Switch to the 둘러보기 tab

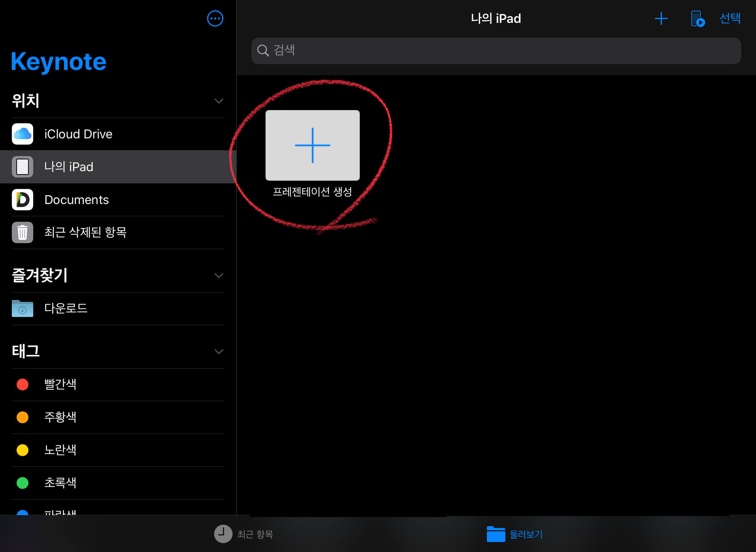(x=515, y=534)
